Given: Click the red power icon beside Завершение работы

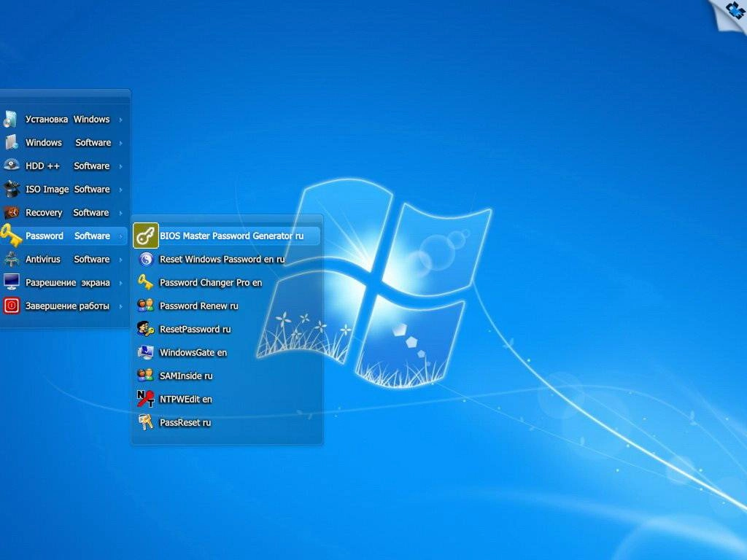Looking at the screenshot, I should (x=12, y=306).
